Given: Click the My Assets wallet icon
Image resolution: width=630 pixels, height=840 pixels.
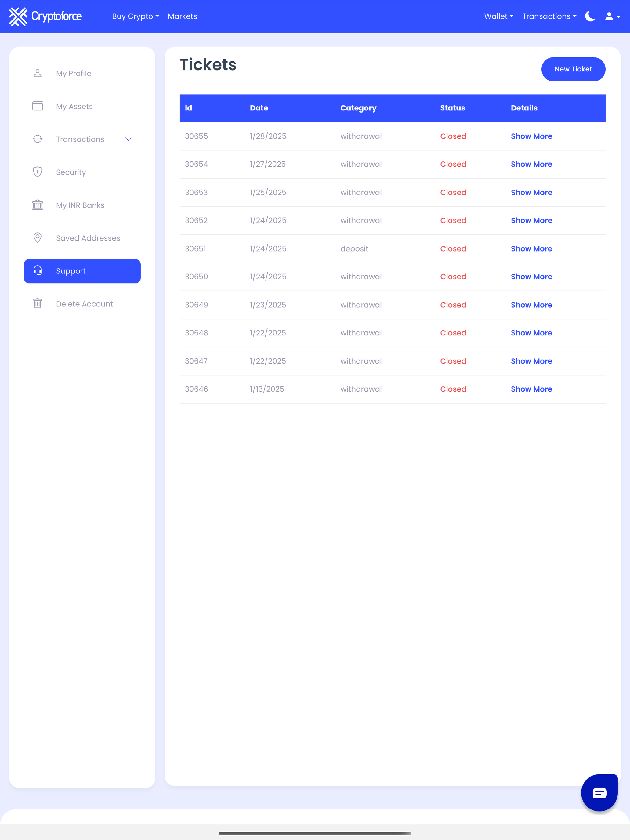Looking at the screenshot, I should pyautogui.click(x=37, y=106).
